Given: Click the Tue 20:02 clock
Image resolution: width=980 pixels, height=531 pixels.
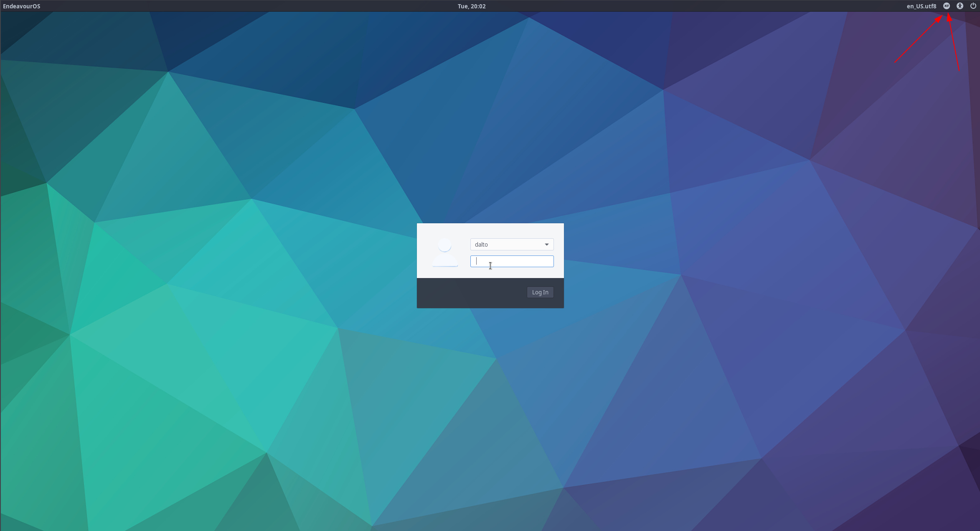Looking at the screenshot, I should tap(471, 6).
